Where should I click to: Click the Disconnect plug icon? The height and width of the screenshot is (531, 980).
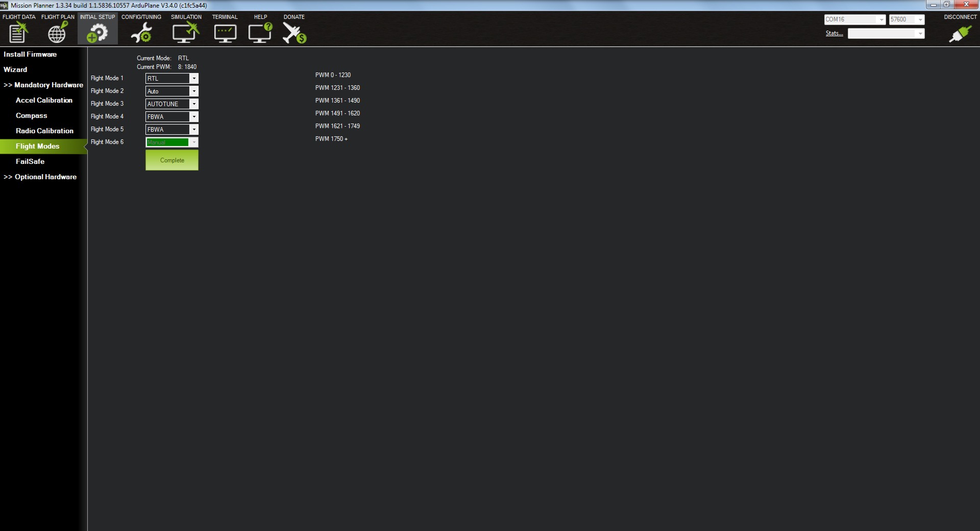[x=960, y=34]
